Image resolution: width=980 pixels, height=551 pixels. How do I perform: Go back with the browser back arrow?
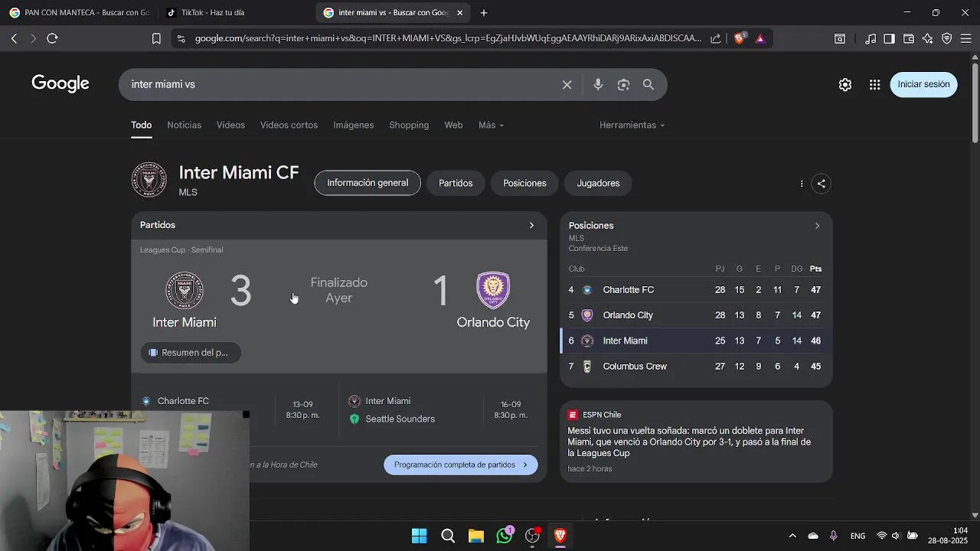tap(14, 38)
